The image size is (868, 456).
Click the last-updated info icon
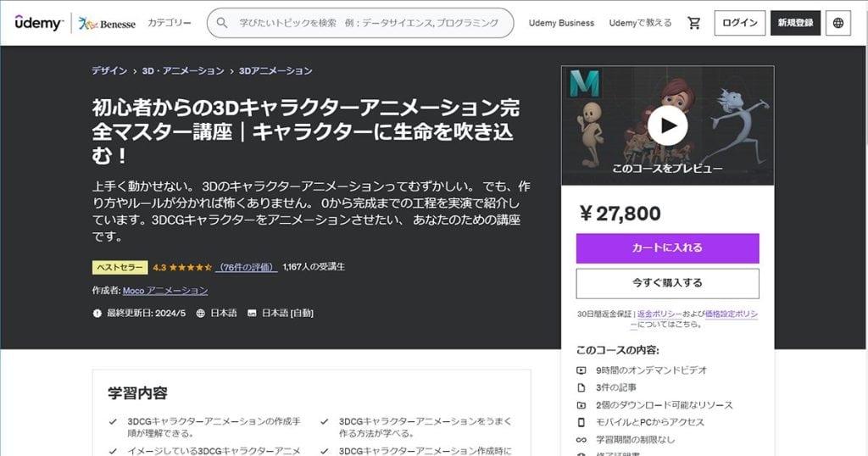pyautogui.click(x=97, y=314)
